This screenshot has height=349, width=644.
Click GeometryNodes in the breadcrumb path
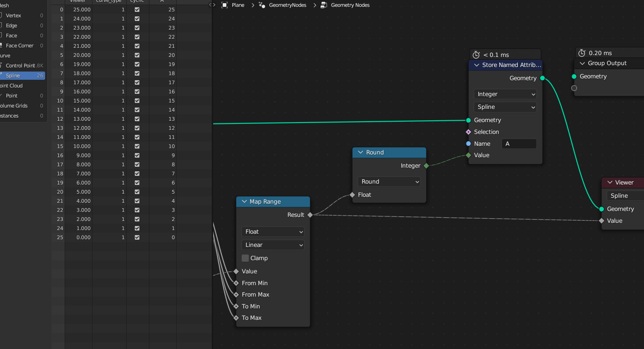(287, 5)
